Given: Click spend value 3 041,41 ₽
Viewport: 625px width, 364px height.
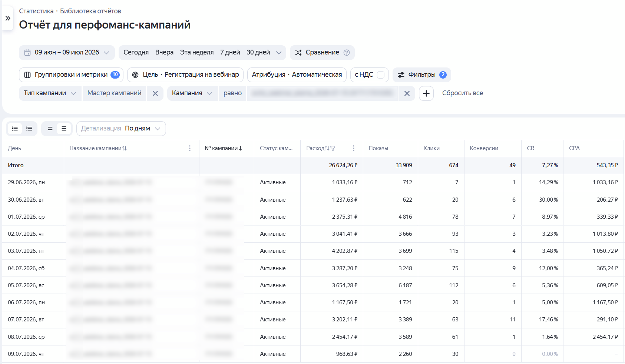Looking at the screenshot, I should 345,234.
